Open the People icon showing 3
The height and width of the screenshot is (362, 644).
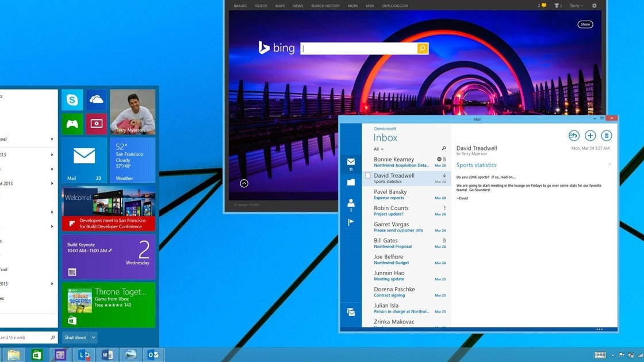click(351, 205)
